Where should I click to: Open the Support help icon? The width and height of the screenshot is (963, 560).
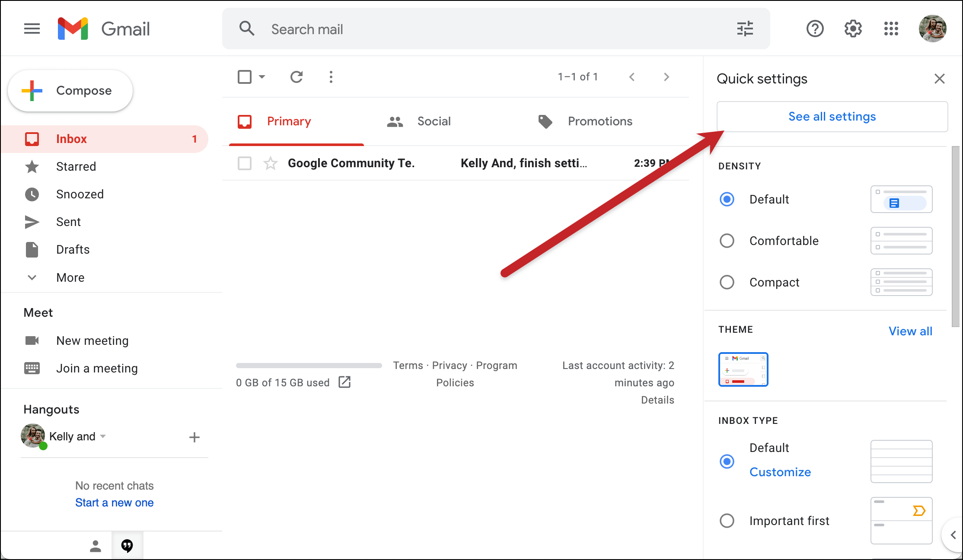(815, 29)
